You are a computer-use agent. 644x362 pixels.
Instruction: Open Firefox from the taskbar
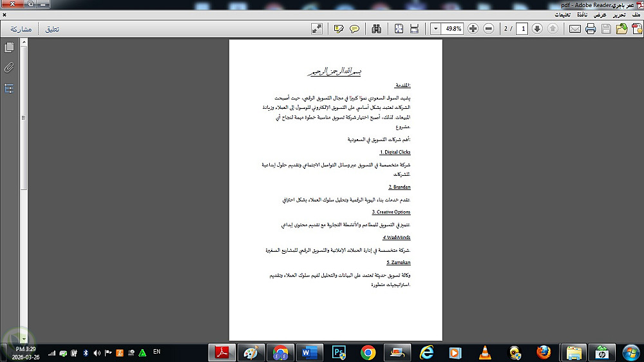click(x=544, y=352)
